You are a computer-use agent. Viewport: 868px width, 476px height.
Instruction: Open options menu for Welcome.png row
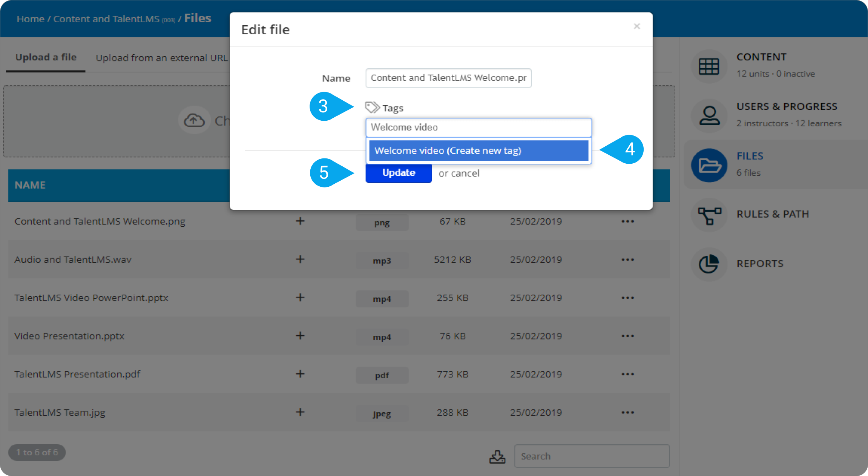coord(627,221)
